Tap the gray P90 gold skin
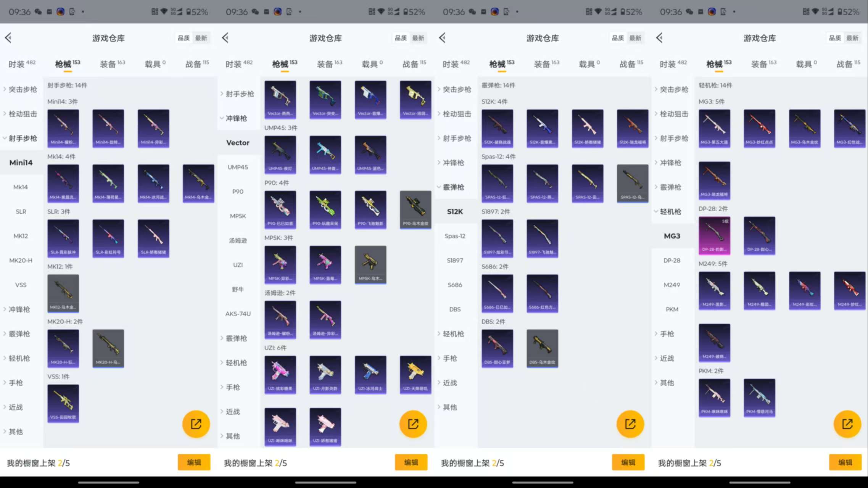 (x=415, y=209)
